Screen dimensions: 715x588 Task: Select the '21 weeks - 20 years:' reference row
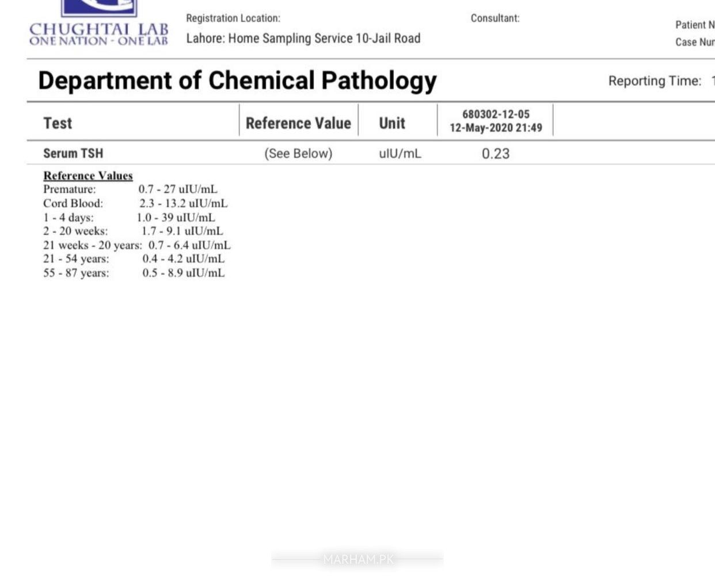[137, 245]
